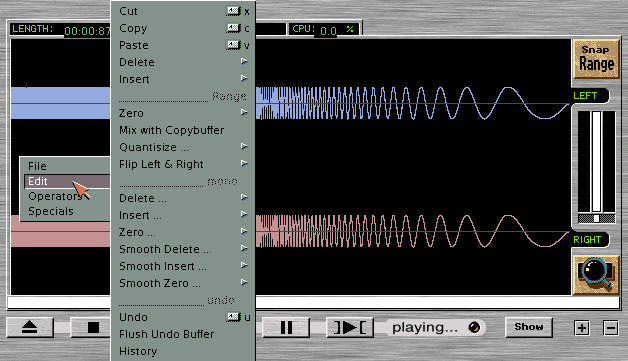This screenshot has height=361, width=628.
Task: Click the Show button
Action: coord(529,327)
